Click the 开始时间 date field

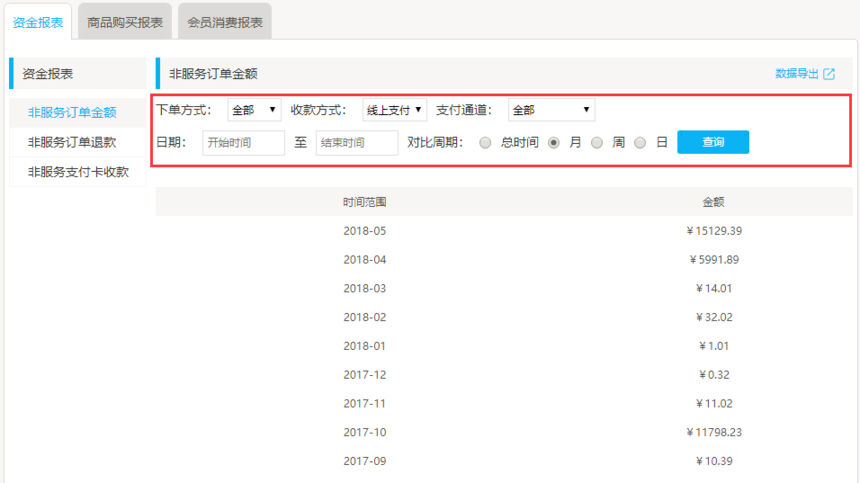click(x=243, y=143)
